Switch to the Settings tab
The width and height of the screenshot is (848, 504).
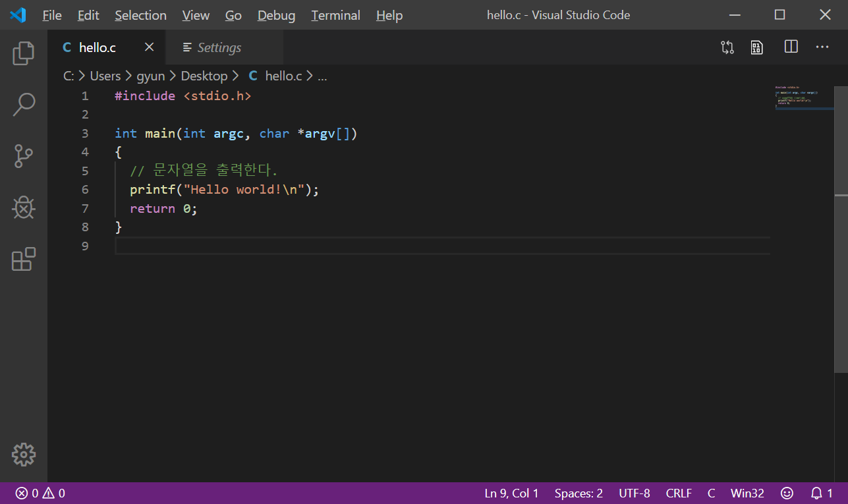point(224,47)
